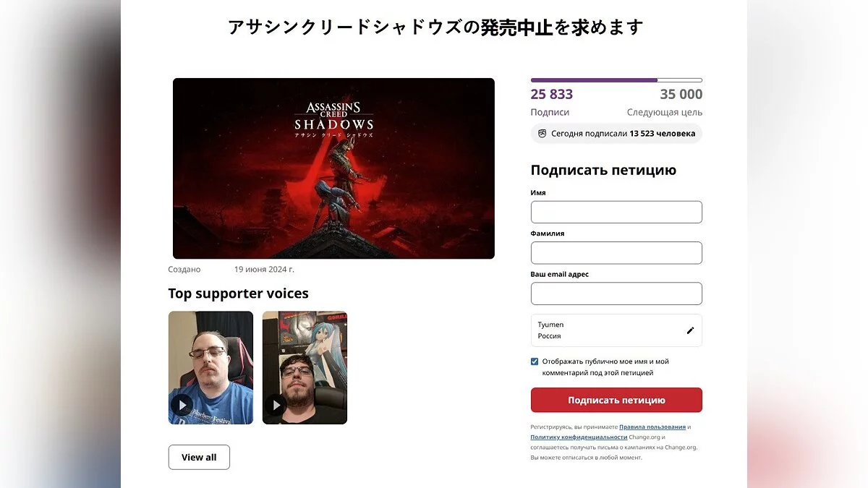Screen dimensions: 868x488
Task: Open the blue-shirt supporter's video thumbnail
Action: pos(210,367)
